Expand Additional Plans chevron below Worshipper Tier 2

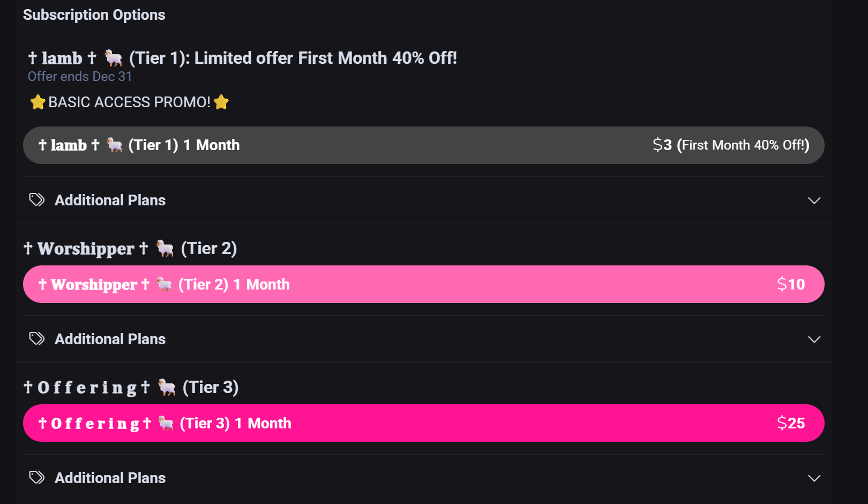(x=814, y=339)
